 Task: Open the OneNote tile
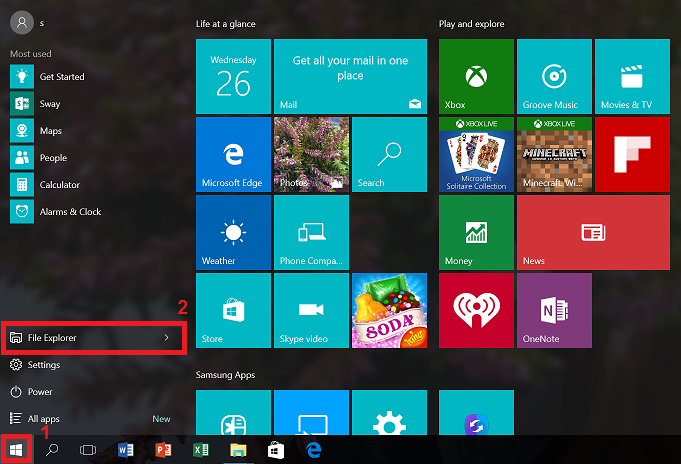(x=554, y=310)
